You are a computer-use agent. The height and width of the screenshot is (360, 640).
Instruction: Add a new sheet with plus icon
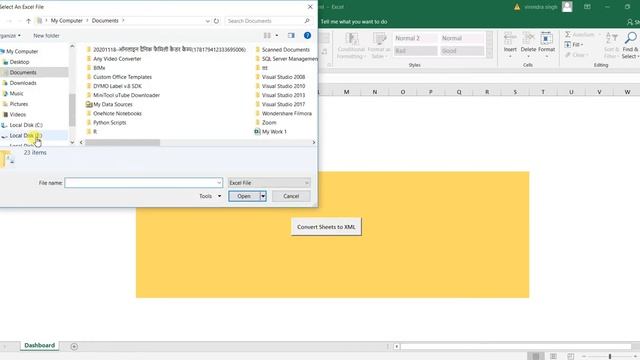click(x=74, y=346)
